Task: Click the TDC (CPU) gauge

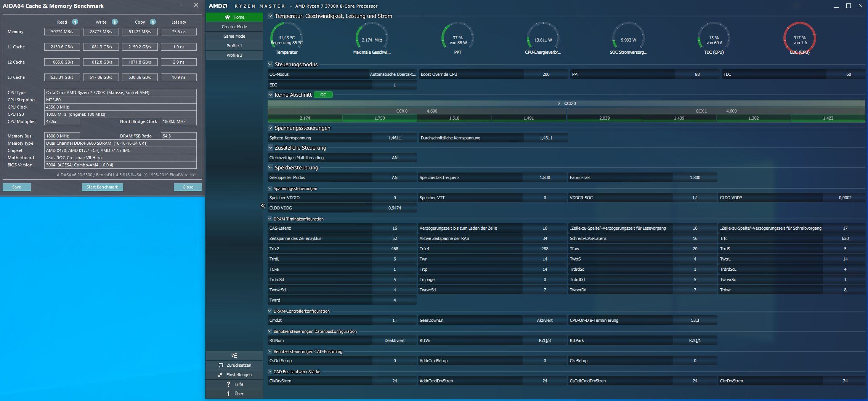Action: 714,38
